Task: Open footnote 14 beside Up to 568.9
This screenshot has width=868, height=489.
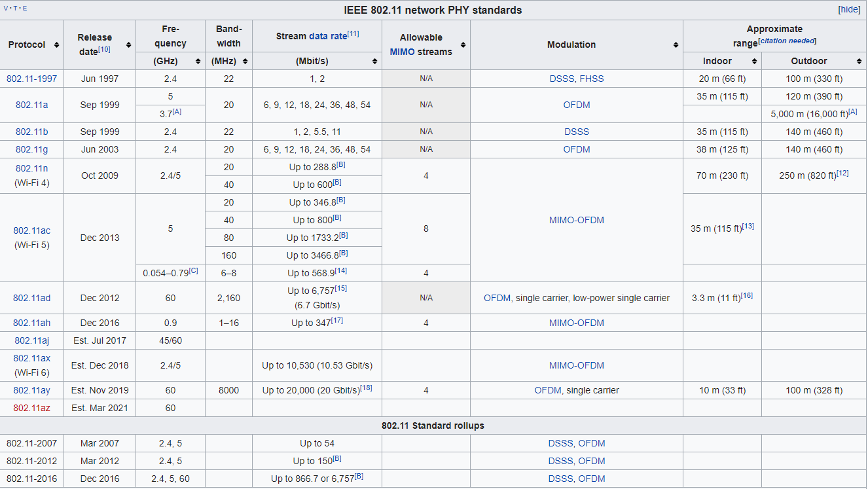Action: click(x=341, y=270)
